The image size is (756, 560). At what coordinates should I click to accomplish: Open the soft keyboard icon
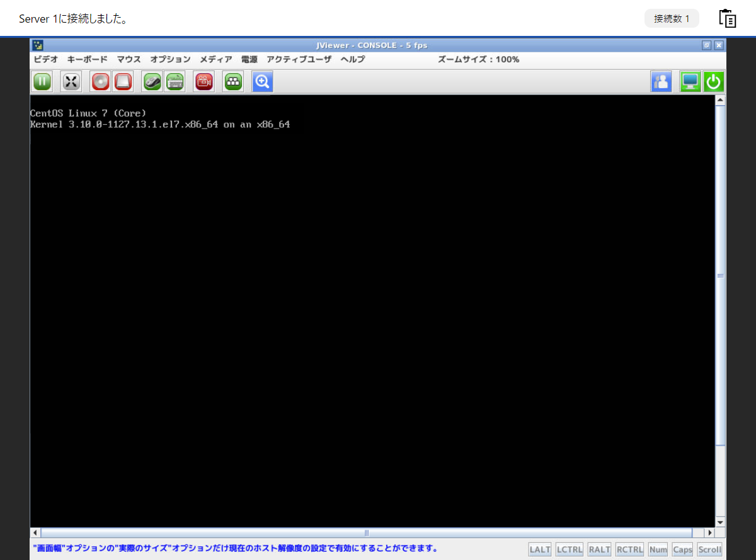(x=175, y=81)
